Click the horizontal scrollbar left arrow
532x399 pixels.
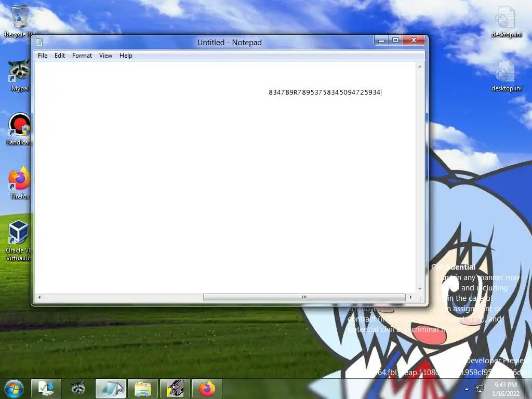tap(39, 297)
